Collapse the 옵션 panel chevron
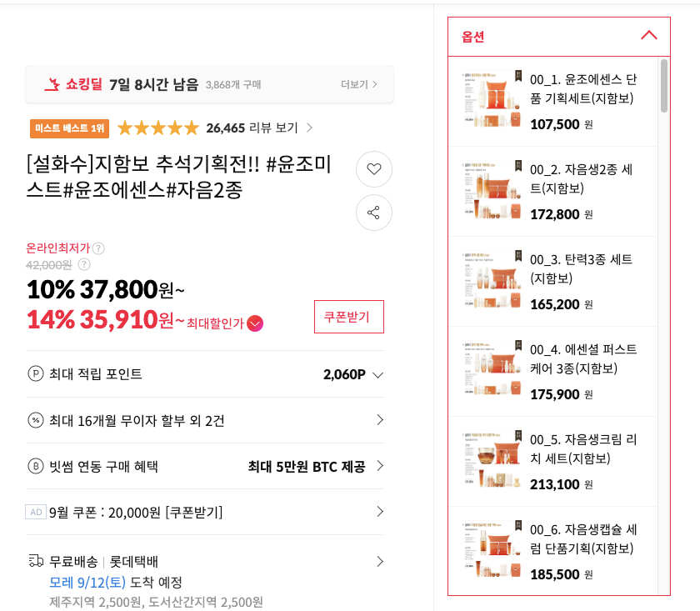The image size is (700, 611). pyautogui.click(x=649, y=35)
